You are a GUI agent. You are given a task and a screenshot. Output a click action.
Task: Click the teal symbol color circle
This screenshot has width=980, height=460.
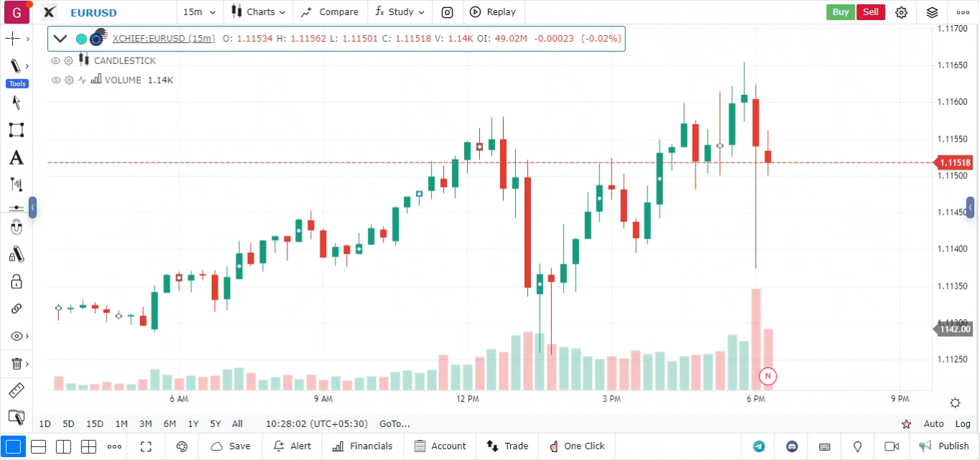coord(81,39)
